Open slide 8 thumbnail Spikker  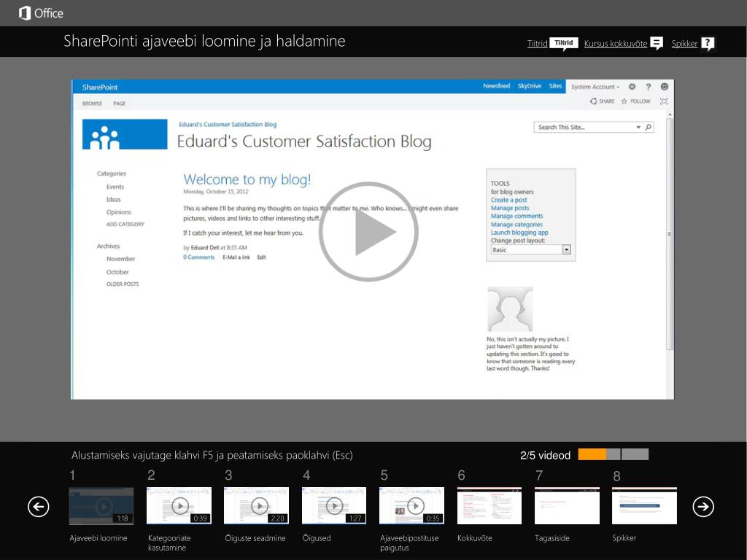click(645, 505)
